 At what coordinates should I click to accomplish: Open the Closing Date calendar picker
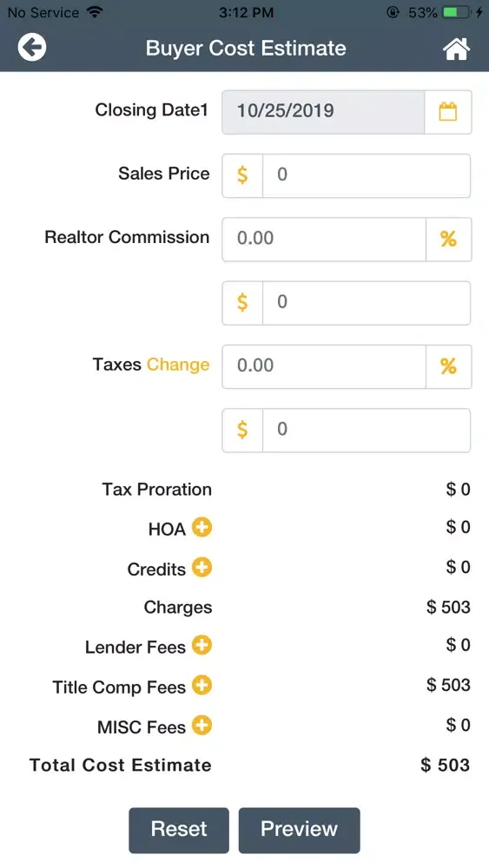pyautogui.click(x=448, y=112)
